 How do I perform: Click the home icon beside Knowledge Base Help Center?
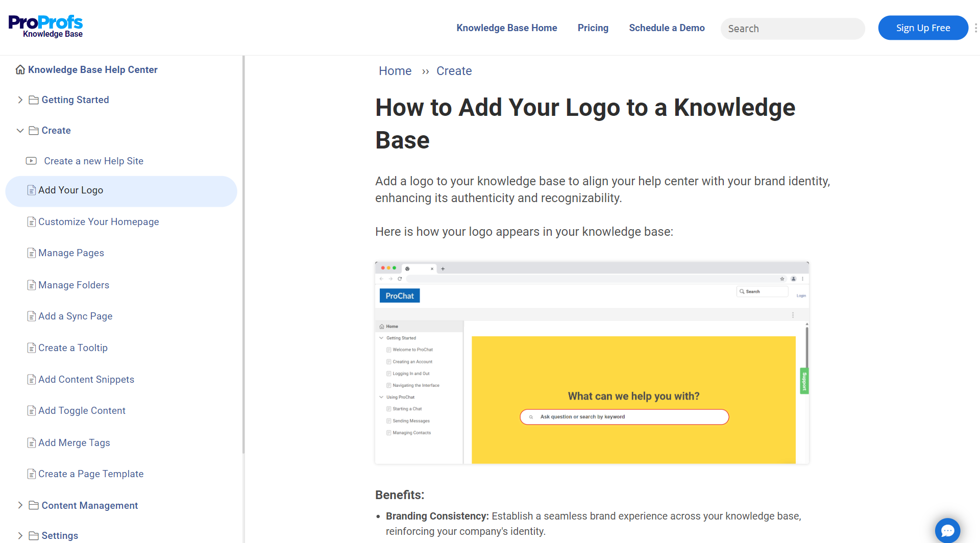(20, 69)
